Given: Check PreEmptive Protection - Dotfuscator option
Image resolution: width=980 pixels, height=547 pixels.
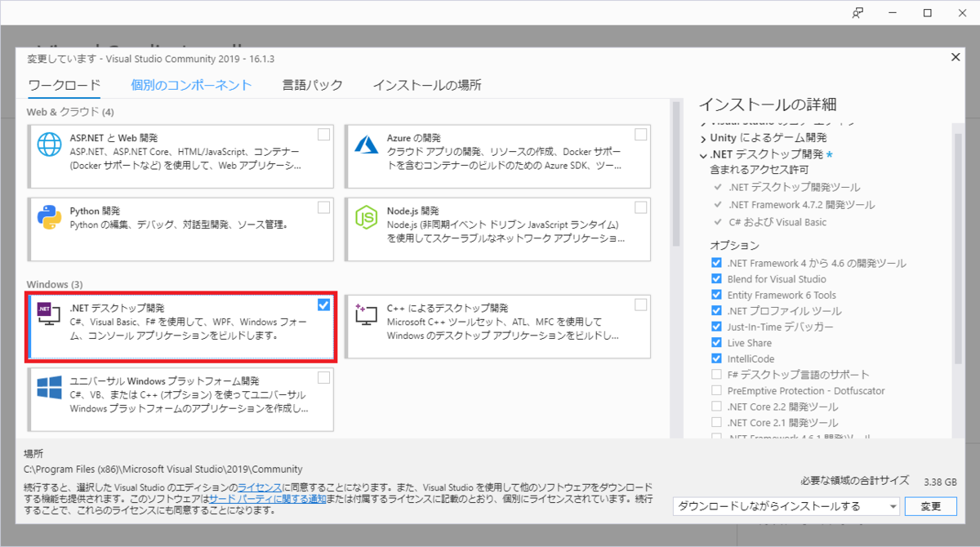Looking at the screenshot, I should click(716, 390).
